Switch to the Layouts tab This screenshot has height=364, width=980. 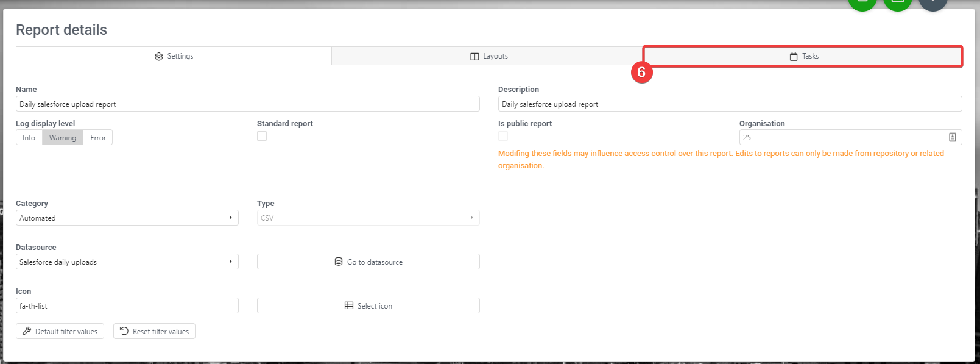[x=488, y=56]
